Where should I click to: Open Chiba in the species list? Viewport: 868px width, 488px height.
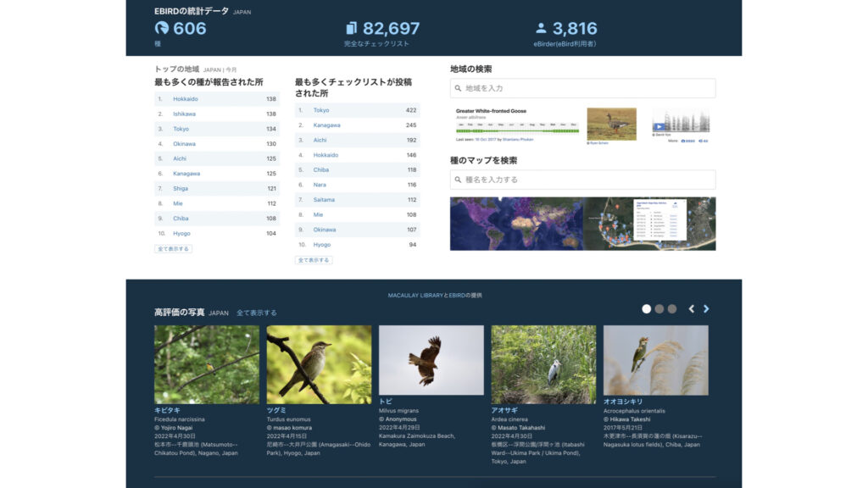[x=181, y=219]
